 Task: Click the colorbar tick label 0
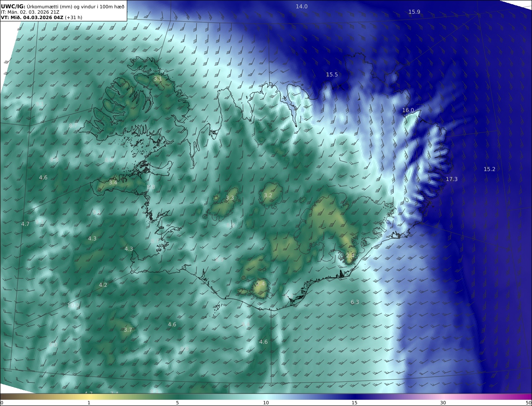(x=2, y=403)
